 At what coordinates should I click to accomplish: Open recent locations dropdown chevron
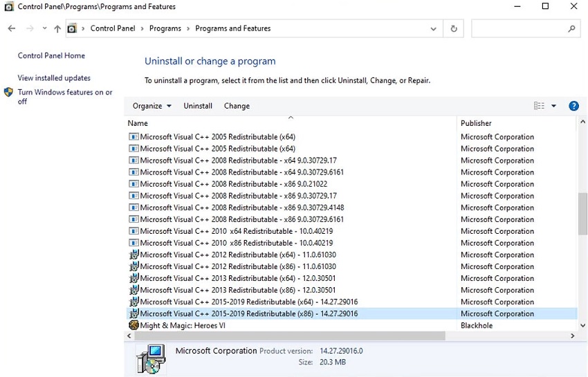point(45,28)
